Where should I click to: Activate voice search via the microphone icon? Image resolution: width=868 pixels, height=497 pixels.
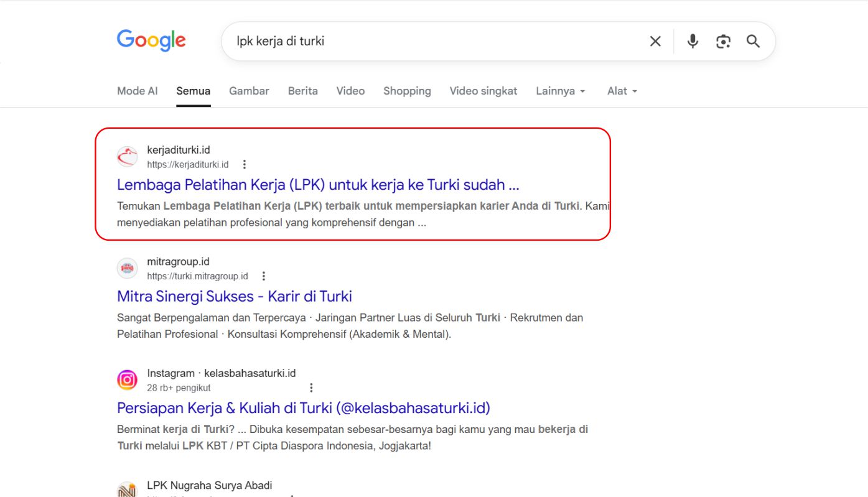point(692,40)
